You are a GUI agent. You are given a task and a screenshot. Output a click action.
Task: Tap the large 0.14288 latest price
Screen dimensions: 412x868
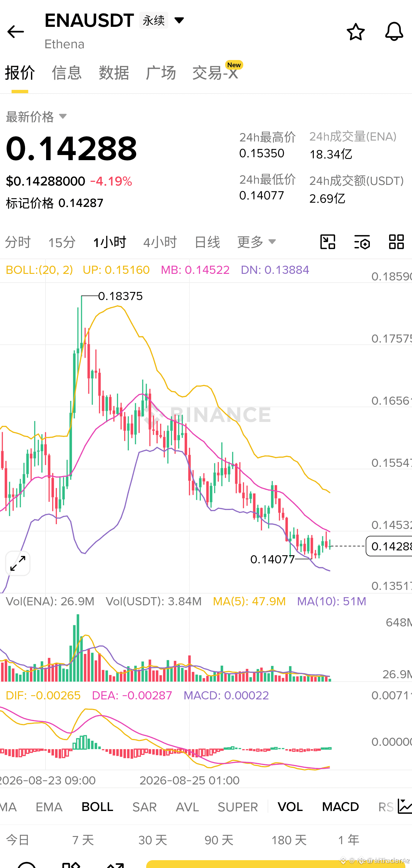71,149
